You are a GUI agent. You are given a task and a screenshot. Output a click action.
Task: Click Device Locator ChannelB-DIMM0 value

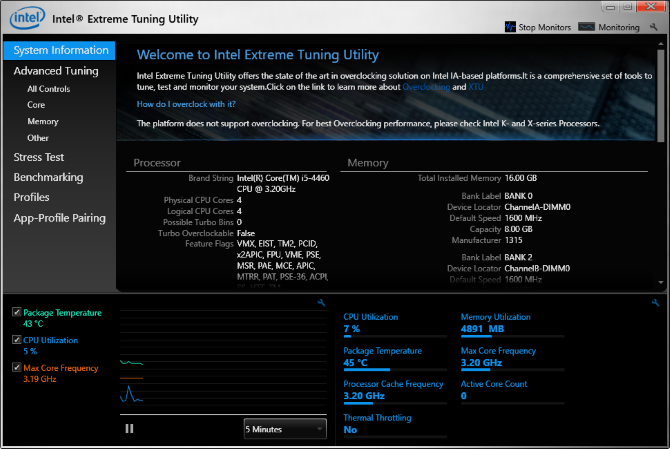click(537, 269)
